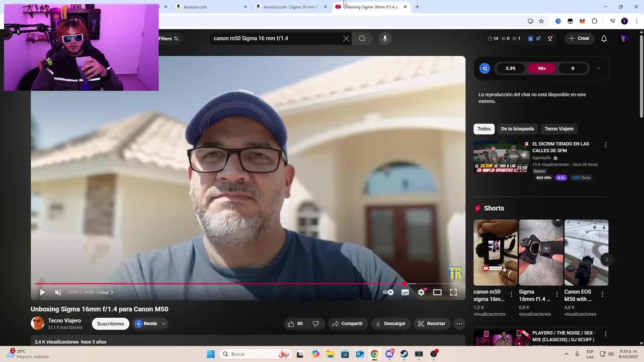This screenshot has height=362, width=644.
Task: Open the MetaMask fox extension
Action: [582, 21]
